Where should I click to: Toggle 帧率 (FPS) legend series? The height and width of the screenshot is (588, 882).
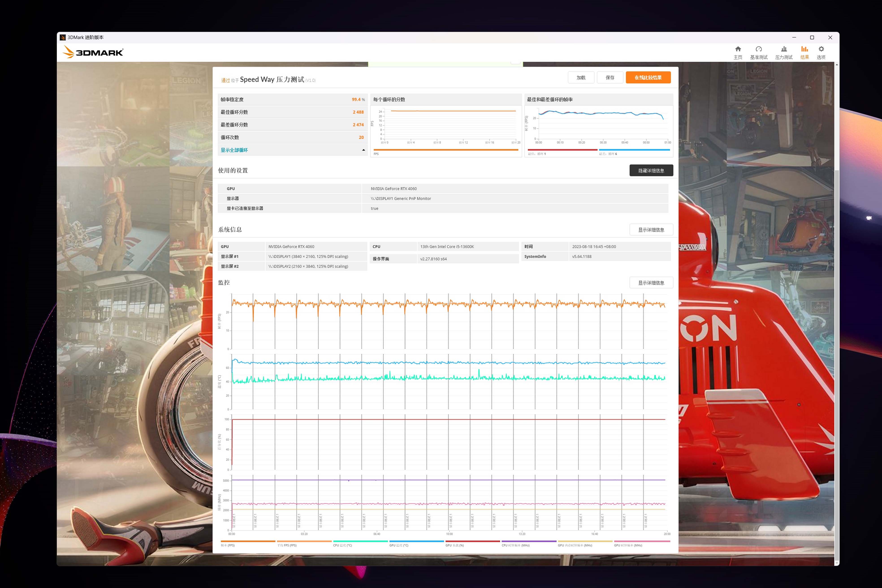point(228,545)
